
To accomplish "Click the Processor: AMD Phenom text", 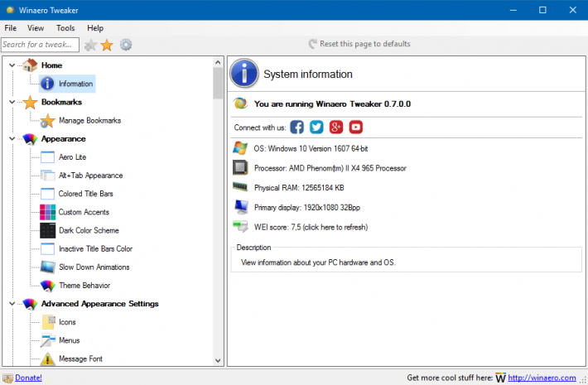I will 330,168.
